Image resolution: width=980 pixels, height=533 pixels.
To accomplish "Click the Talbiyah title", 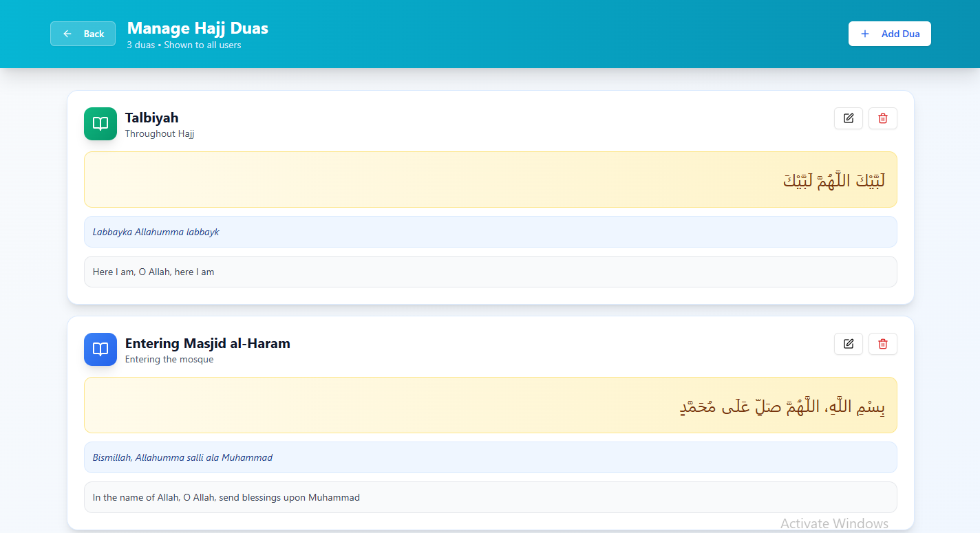I will click(151, 118).
